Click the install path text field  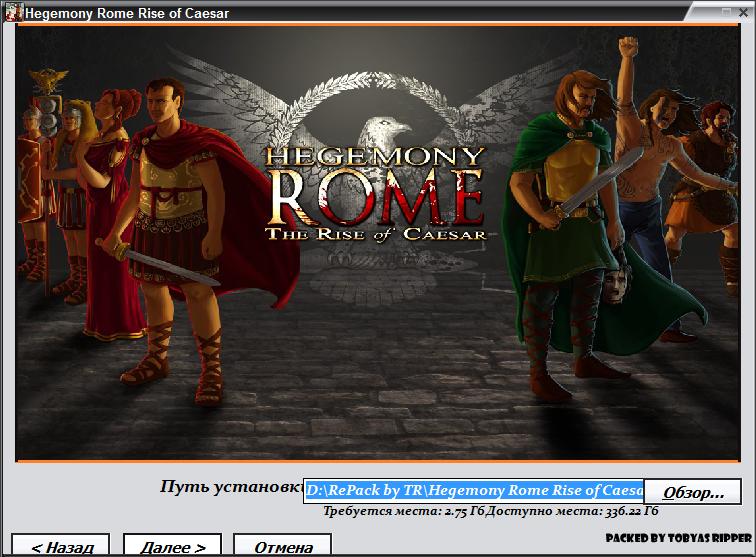pos(474,491)
